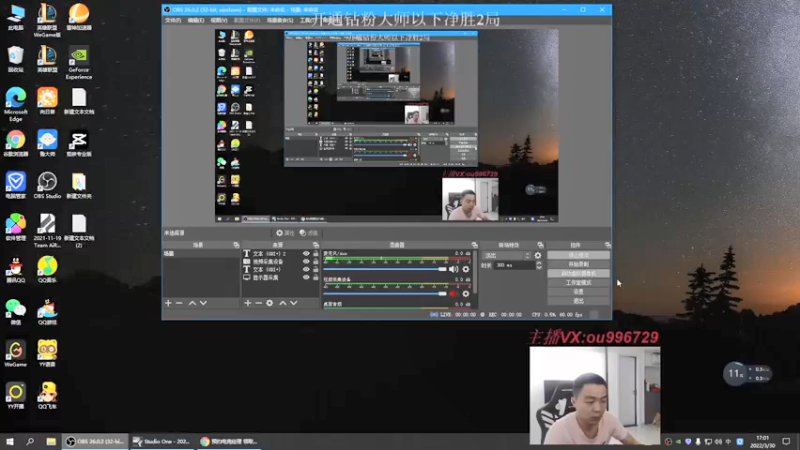Screen dimensions: 800x450
Task: Add a new source with the plus icon
Action: click(x=247, y=303)
